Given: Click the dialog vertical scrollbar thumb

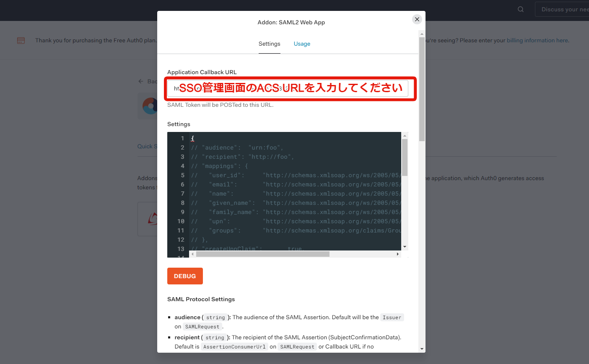Looking at the screenshot, I should pos(422,89).
